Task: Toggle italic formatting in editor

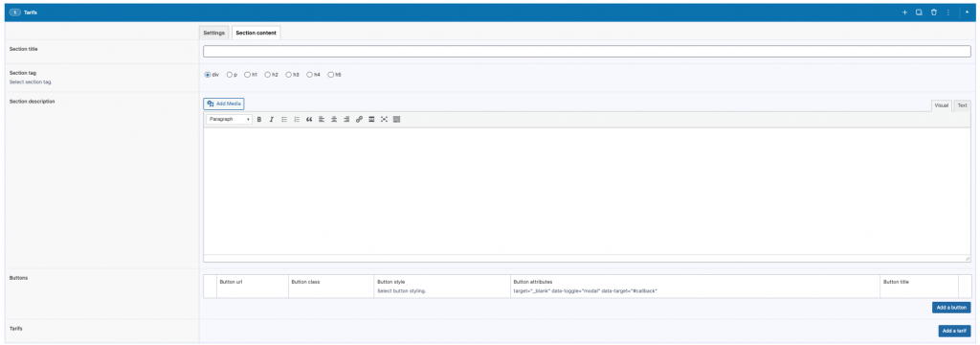Action: tap(272, 119)
